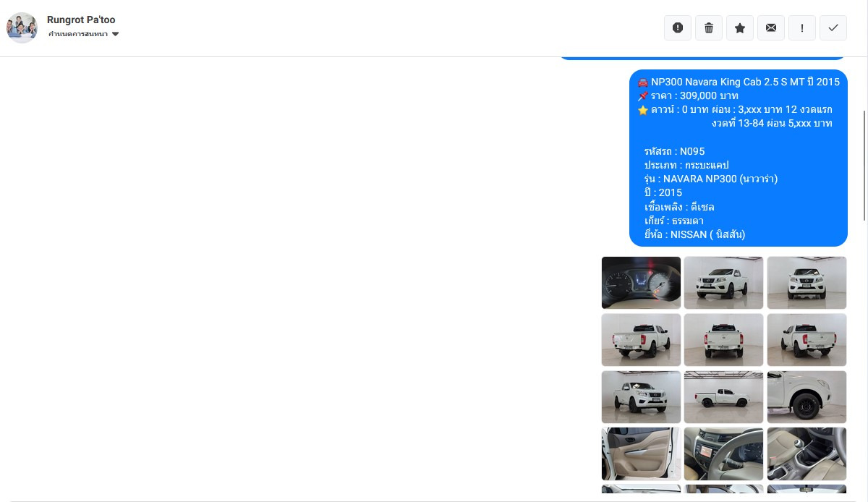The height and width of the screenshot is (502, 868).
Task: Open the interior door panel photo
Action: pos(641,454)
